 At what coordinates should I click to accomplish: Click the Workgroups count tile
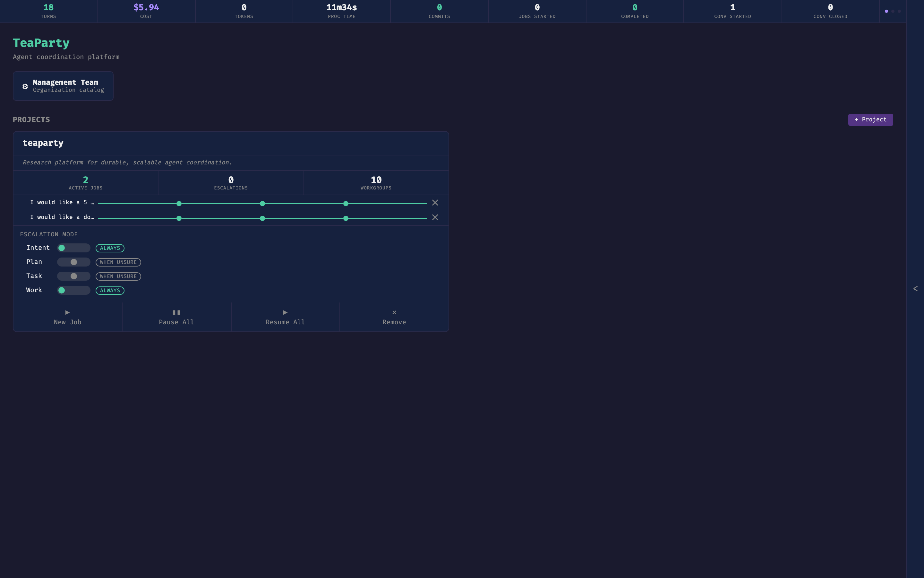point(376,183)
